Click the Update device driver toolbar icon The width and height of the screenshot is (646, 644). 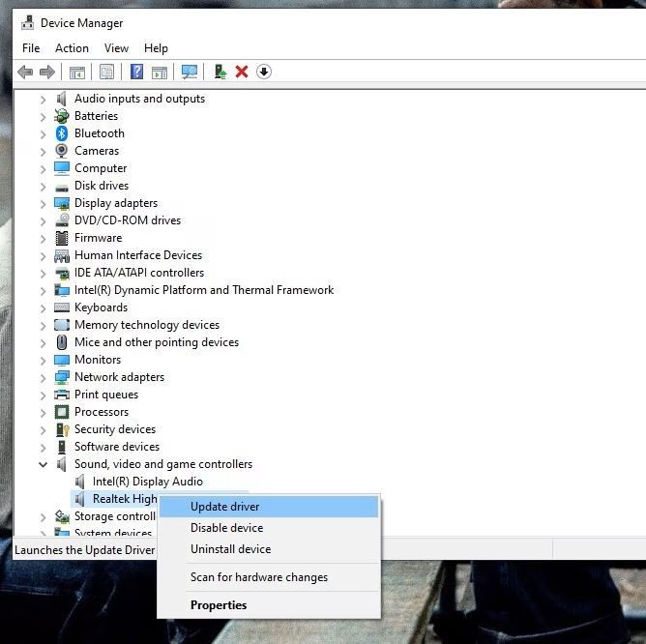(220, 73)
